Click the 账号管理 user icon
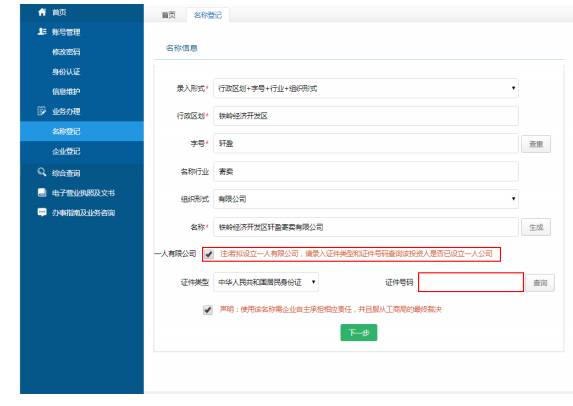Image resolution: width=573 pixels, height=406 pixels. click(x=42, y=32)
